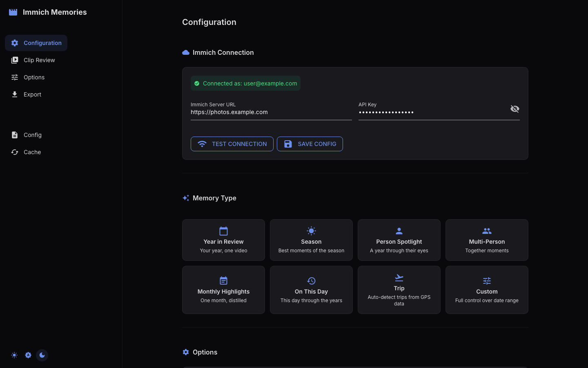The width and height of the screenshot is (588, 368).
Task: Click the Test Connection button
Action: pos(232,144)
